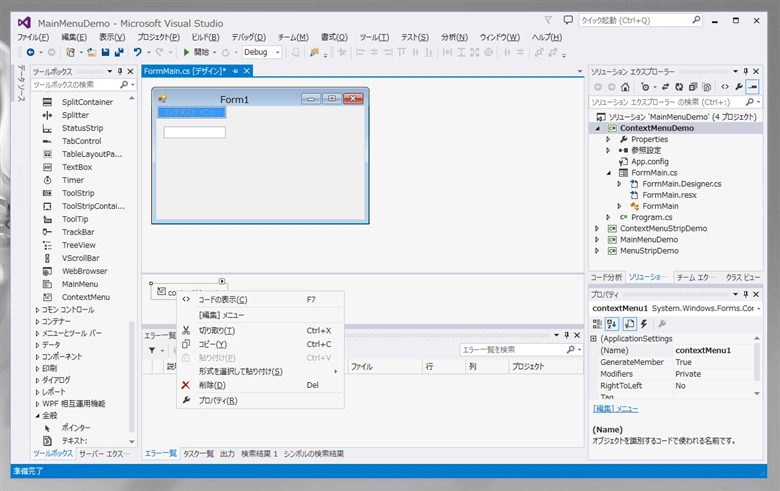Choose 切り取り(T) from context menu
Screen dimensions: 780x491
pos(260,330)
